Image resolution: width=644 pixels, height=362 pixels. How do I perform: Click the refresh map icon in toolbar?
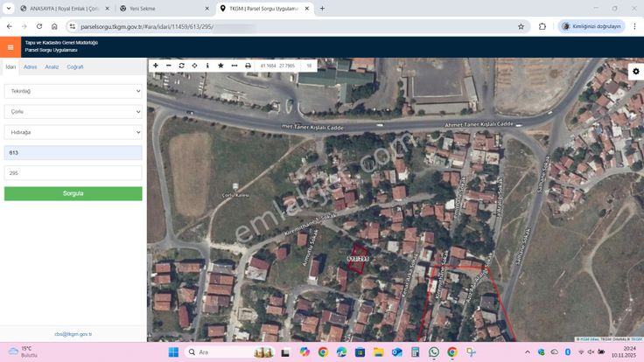pyautogui.click(x=181, y=66)
